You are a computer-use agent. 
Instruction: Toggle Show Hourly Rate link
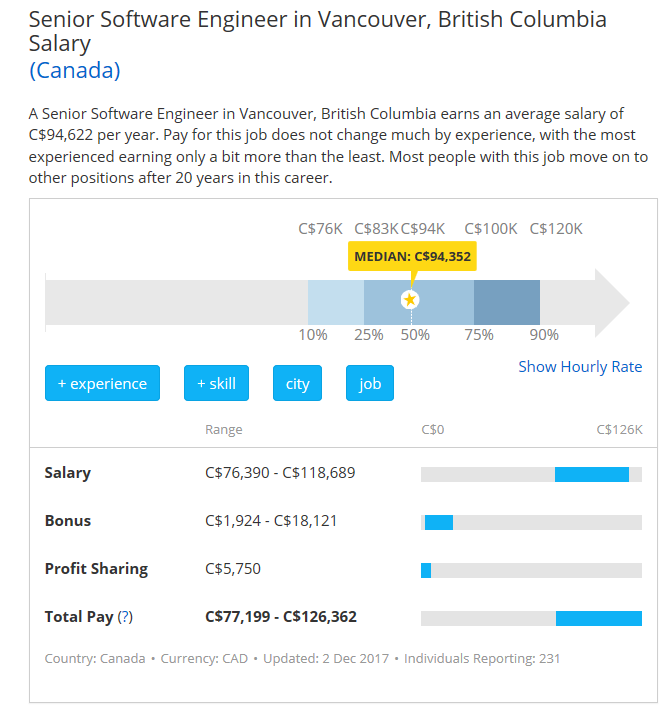[x=580, y=367]
